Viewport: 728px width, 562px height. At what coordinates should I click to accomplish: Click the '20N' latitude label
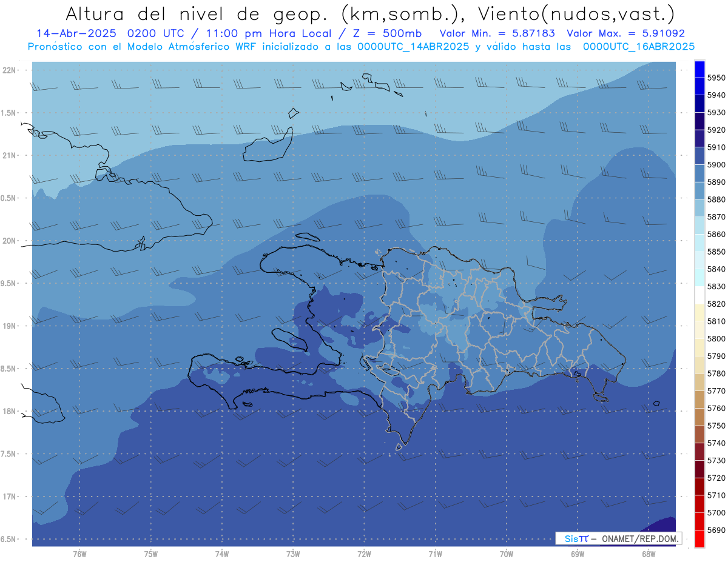[x=8, y=241]
